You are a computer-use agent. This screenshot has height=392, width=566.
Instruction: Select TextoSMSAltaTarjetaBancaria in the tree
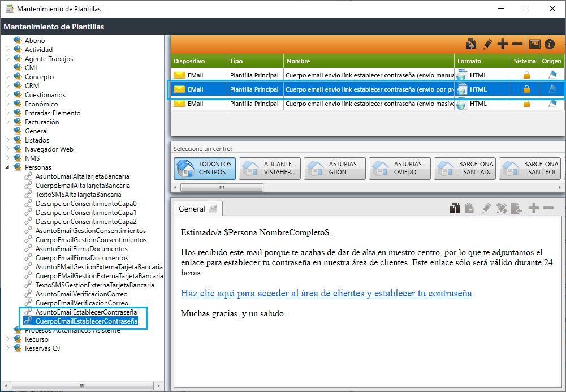pyautogui.click(x=79, y=194)
